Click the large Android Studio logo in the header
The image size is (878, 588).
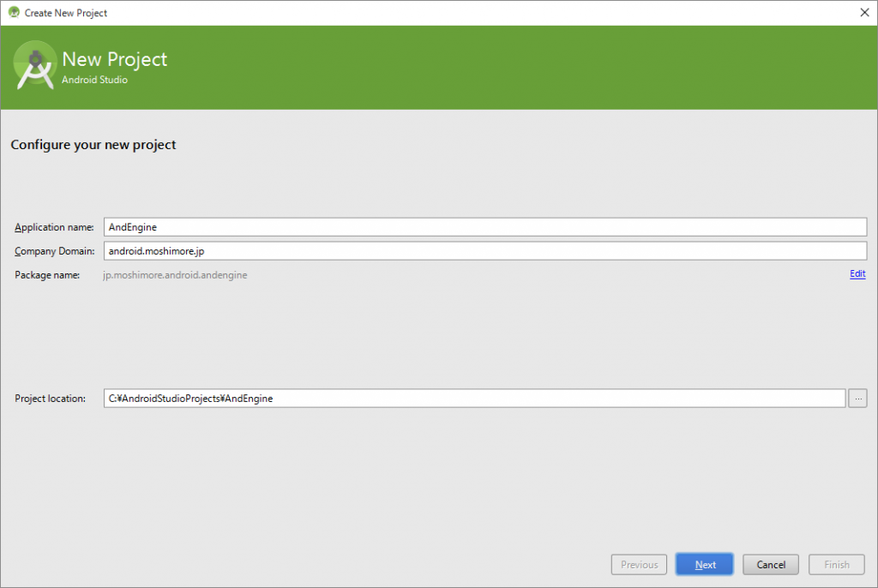(x=36, y=67)
